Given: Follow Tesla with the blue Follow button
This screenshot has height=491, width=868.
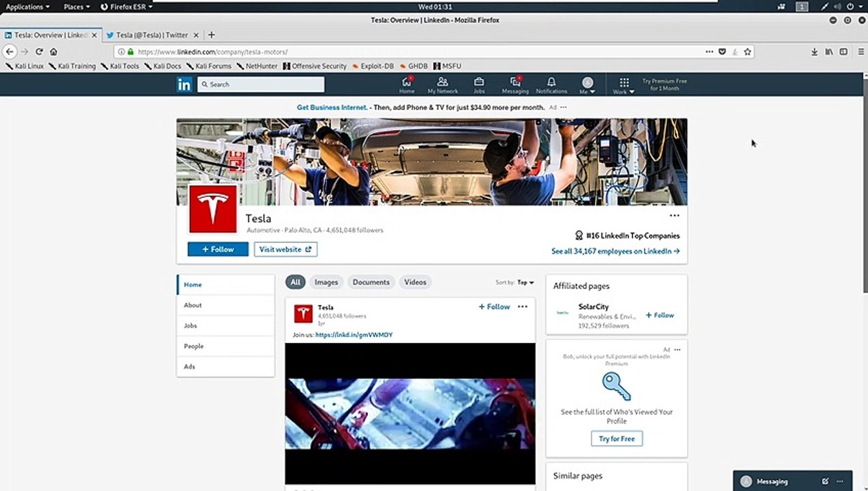Looking at the screenshot, I should (218, 250).
